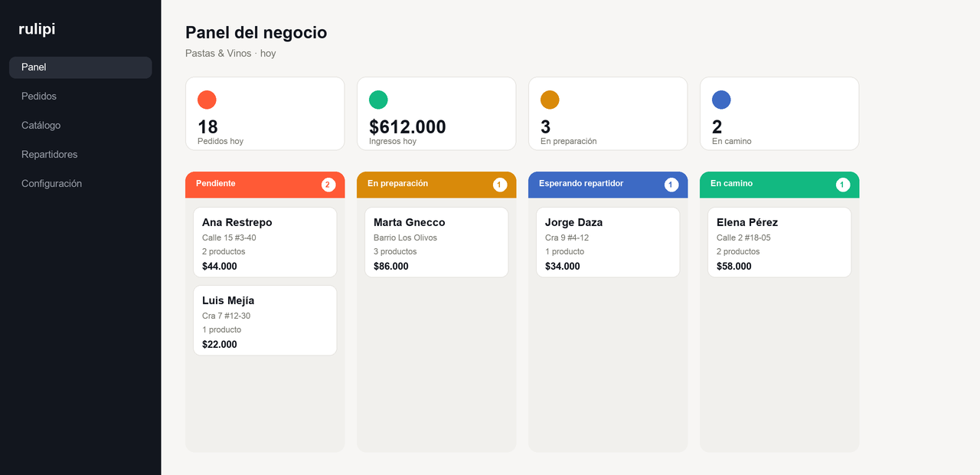Screen dimensions: 980x475
Task: Click the Ingresos hoy label
Action: point(393,141)
